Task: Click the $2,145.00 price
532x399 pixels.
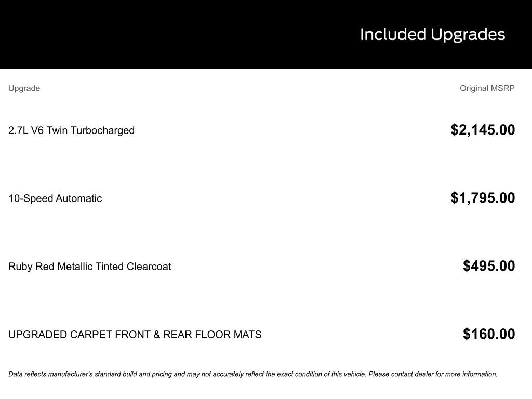Action: coord(483,130)
